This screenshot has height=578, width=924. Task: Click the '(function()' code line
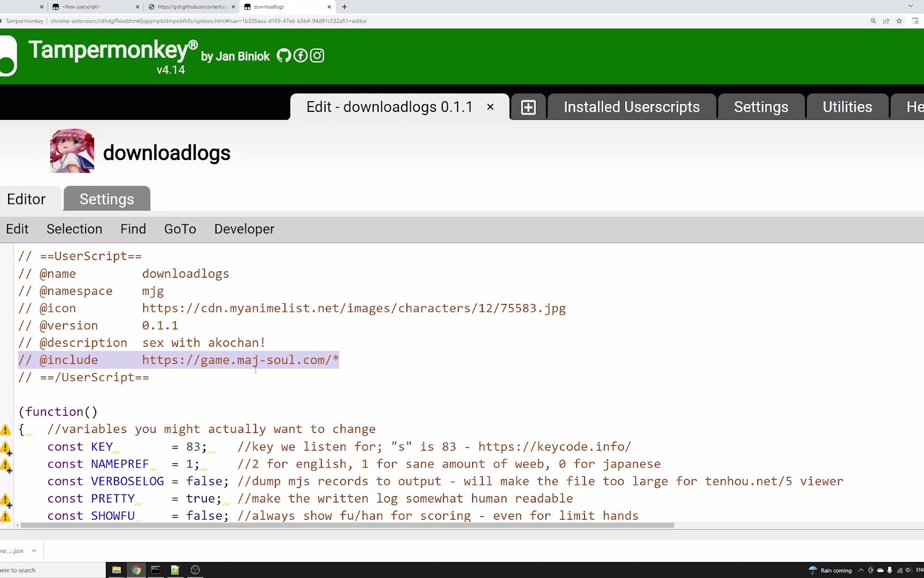pos(58,412)
